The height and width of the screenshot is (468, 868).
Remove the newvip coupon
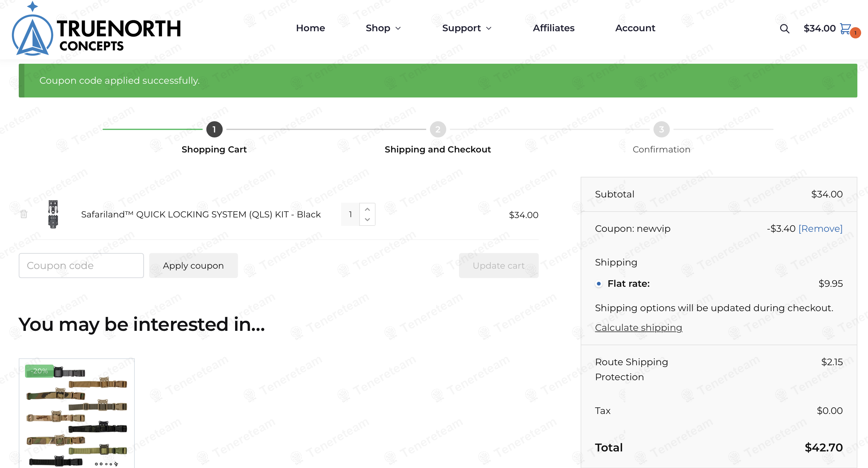click(820, 229)
